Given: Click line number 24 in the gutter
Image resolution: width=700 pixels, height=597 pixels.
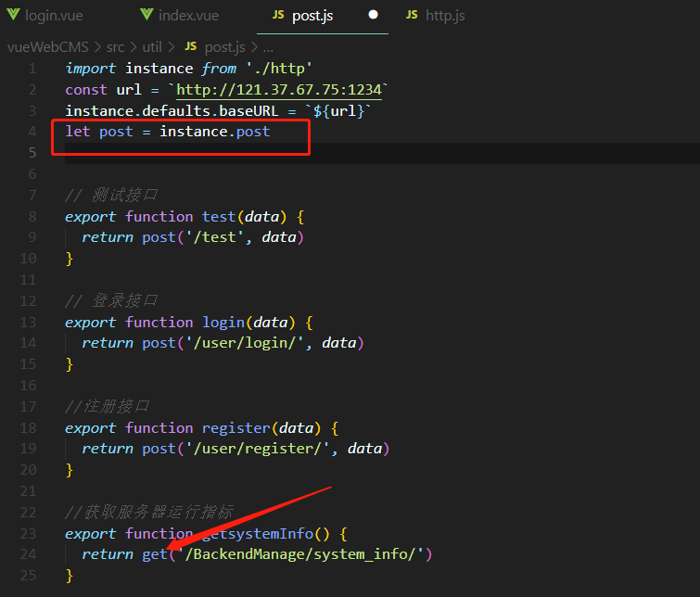Looking at the screenshot, I should (x=28, y=554).
